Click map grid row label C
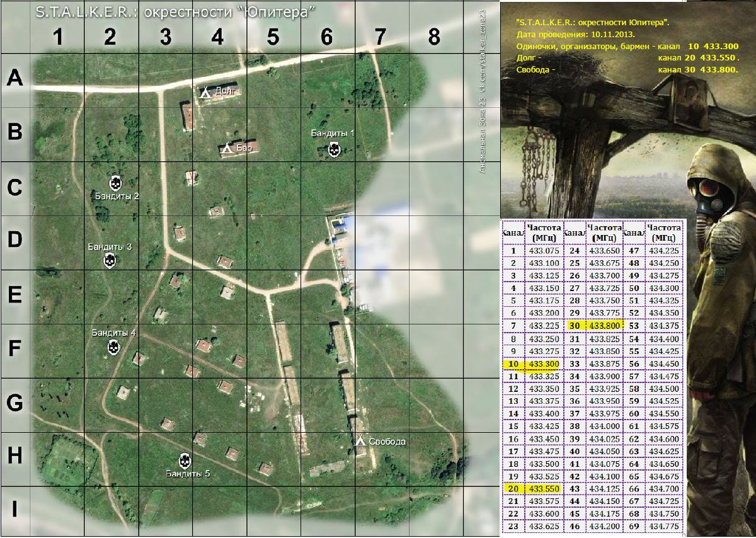Image resolution: width=756 pixels, height=538 pixels. tap(15, 188)
